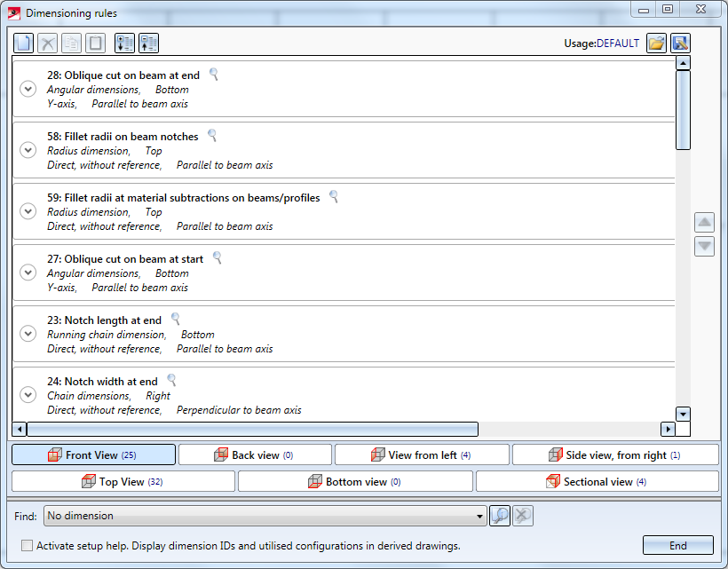Select title '59: Fillet radii at material subtractions'
Viewport: 728px width, 569px height.
click(x=184, y=198)
